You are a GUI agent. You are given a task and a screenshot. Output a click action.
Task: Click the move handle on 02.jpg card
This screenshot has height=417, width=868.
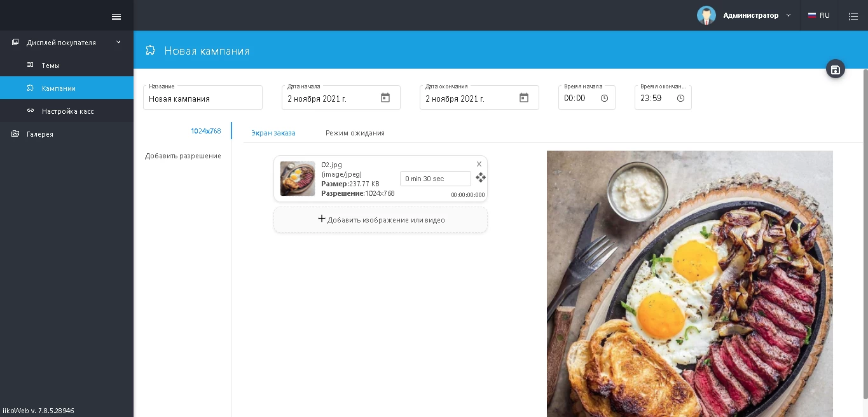click(x=481, y=177)
